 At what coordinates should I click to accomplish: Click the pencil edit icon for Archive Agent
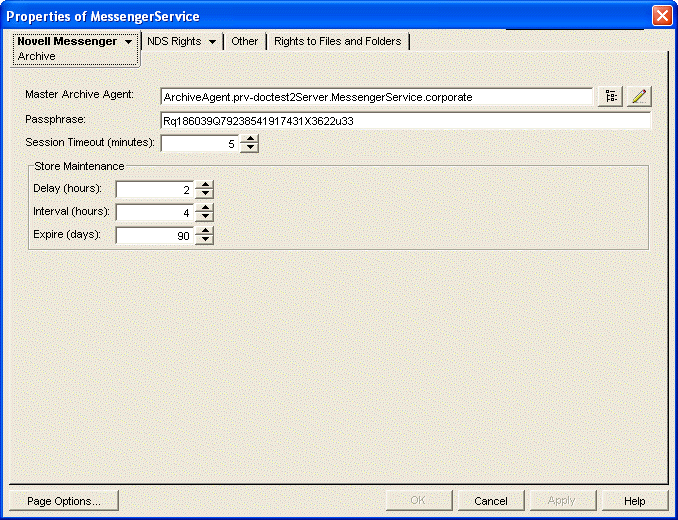coord(639,97)
